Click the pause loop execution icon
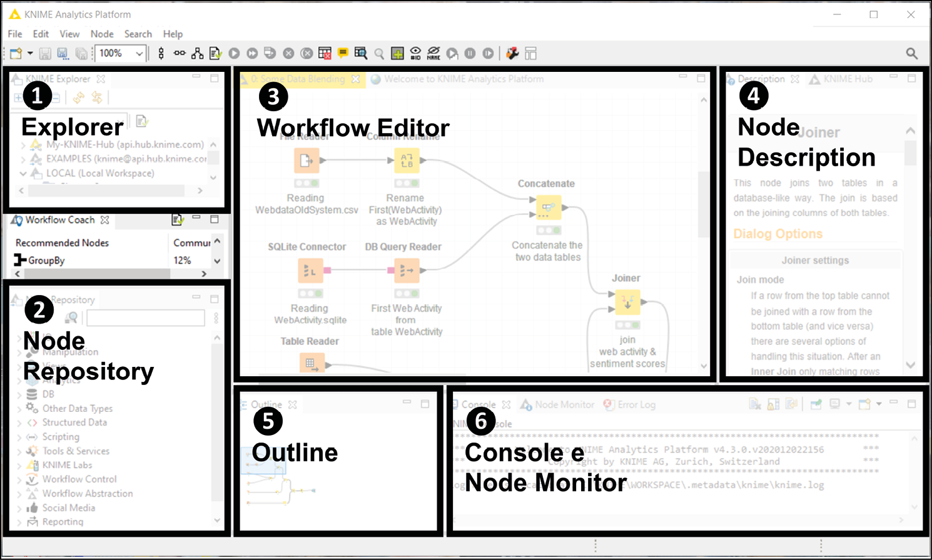932x560 pixels. click(x=470, y=54)
